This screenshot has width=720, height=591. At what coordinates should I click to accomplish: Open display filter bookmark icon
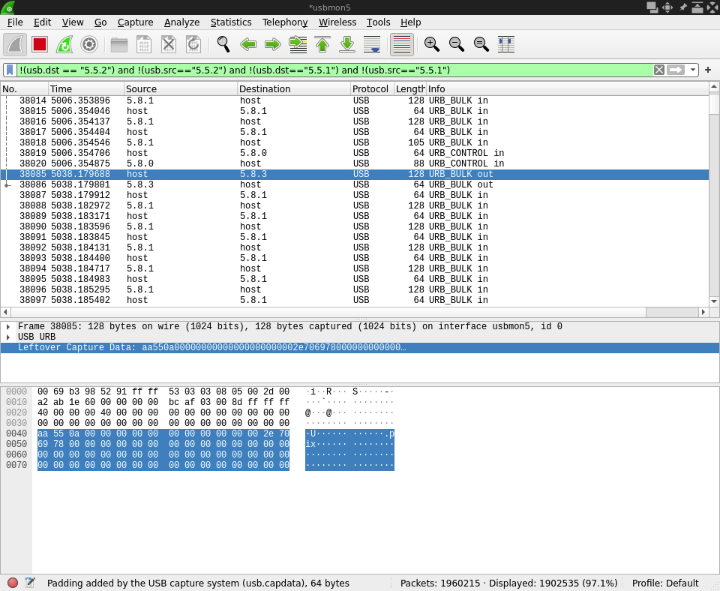pos(10,70)
